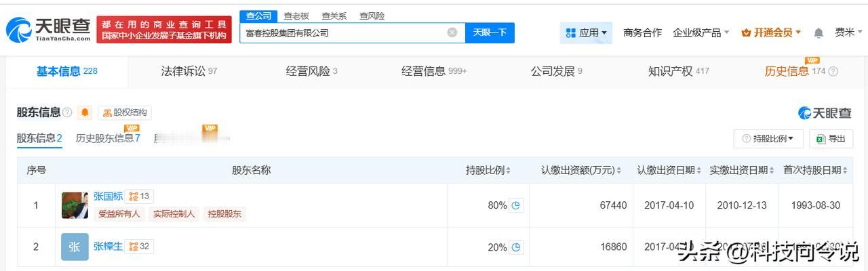The height and width of the screenshot is (271, 868).
Task: Click the red promotional banner near logo
Action: 164,30
